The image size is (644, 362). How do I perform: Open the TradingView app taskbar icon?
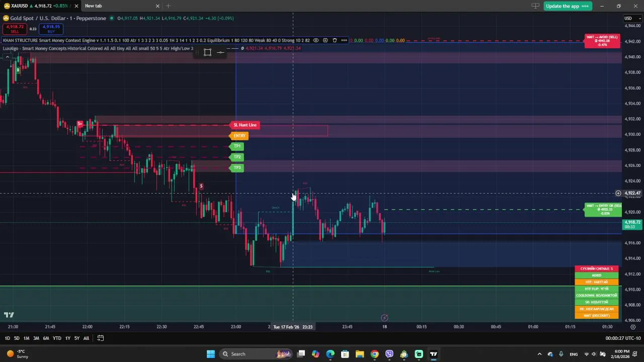pos(433,354)
